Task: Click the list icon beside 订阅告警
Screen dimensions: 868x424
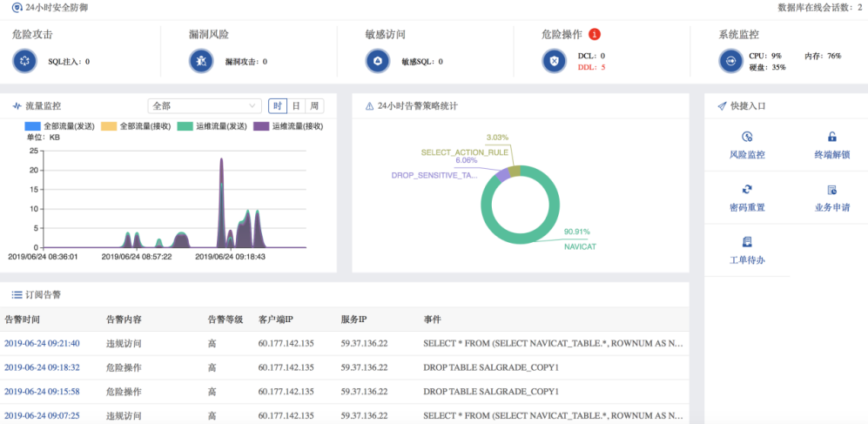Action: point(17,295)
